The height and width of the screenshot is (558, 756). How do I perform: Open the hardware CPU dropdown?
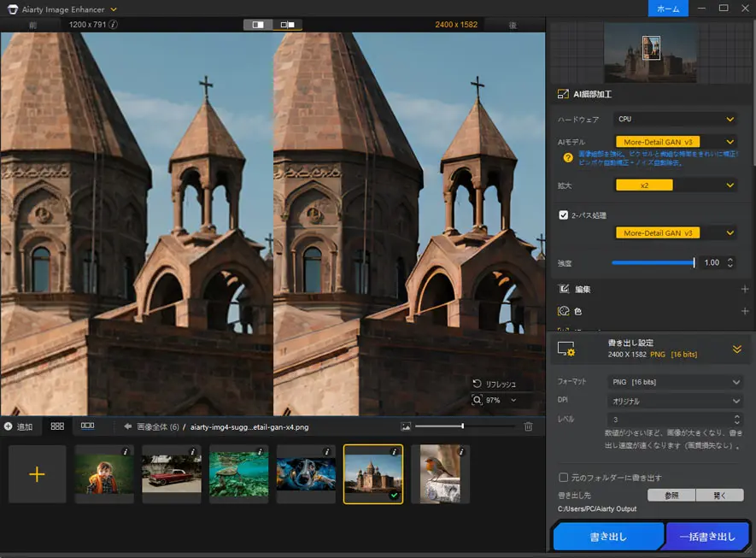pyautogui.click(x=675, y=119)
